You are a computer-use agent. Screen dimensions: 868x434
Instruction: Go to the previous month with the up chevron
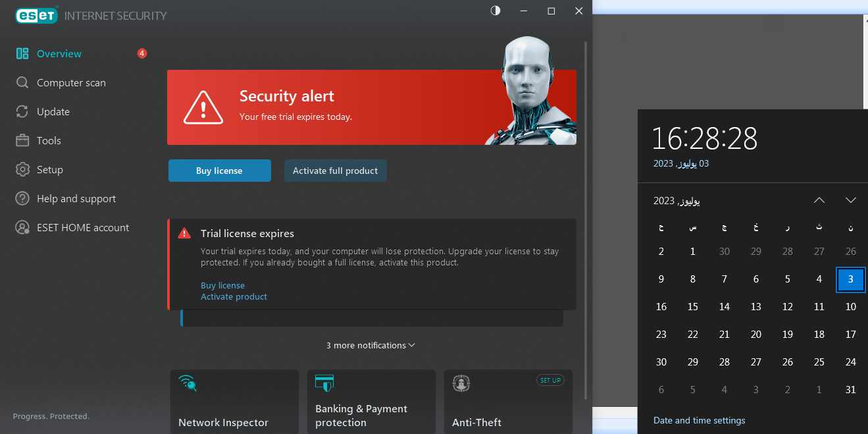point(819,200)
